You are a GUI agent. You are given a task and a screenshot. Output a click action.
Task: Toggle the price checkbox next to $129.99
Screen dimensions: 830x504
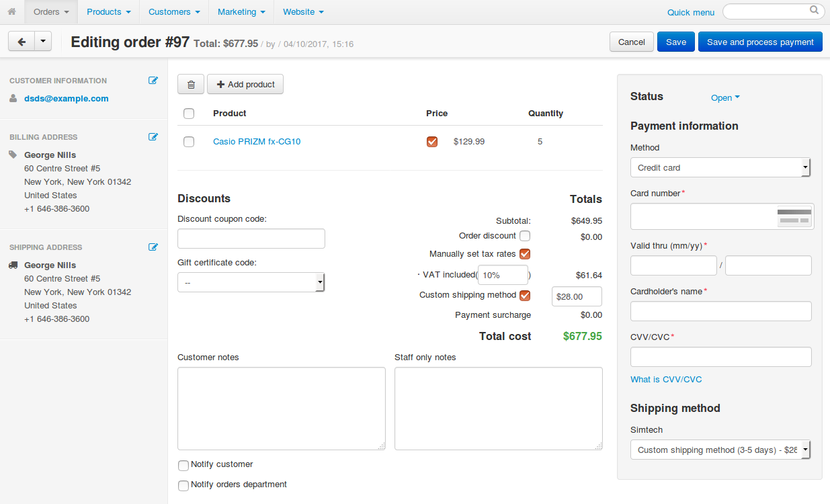click(432, 142)
